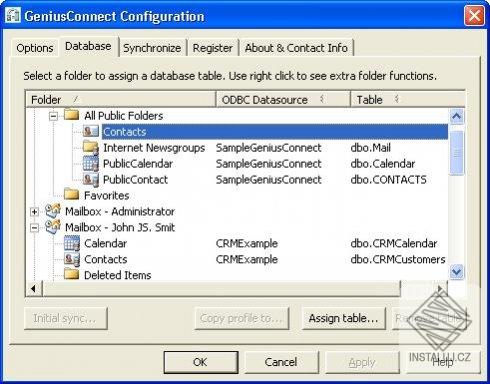This screenshot has height=384, width=490.
Task: Select Mailbox - John JS. Smit label
Action: (x=120, y=227)
